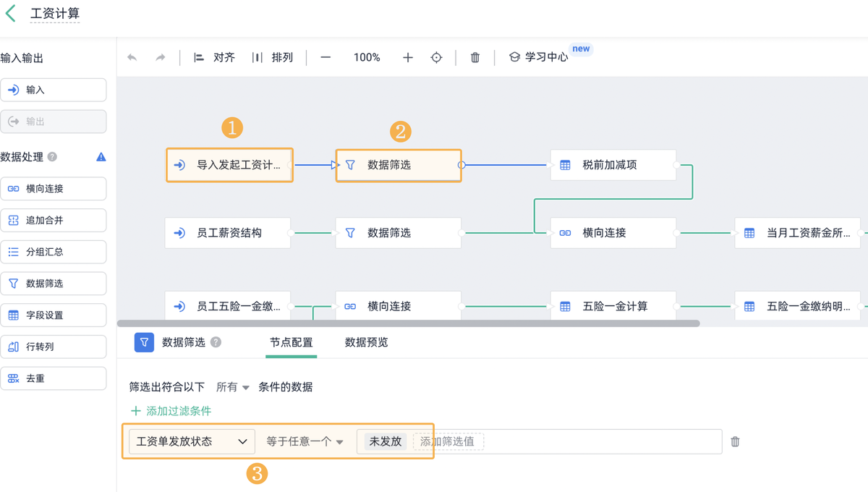Viewport: 868px width, 492px height.
Task: Click the redo arrow in toolbar
Action: pos(161,57)
